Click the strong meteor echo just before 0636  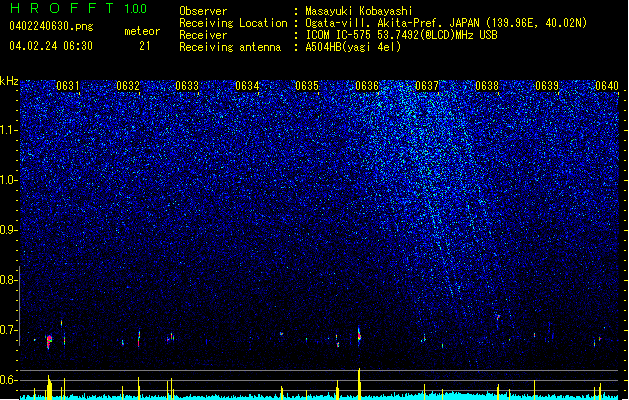(x=359, y=335)
